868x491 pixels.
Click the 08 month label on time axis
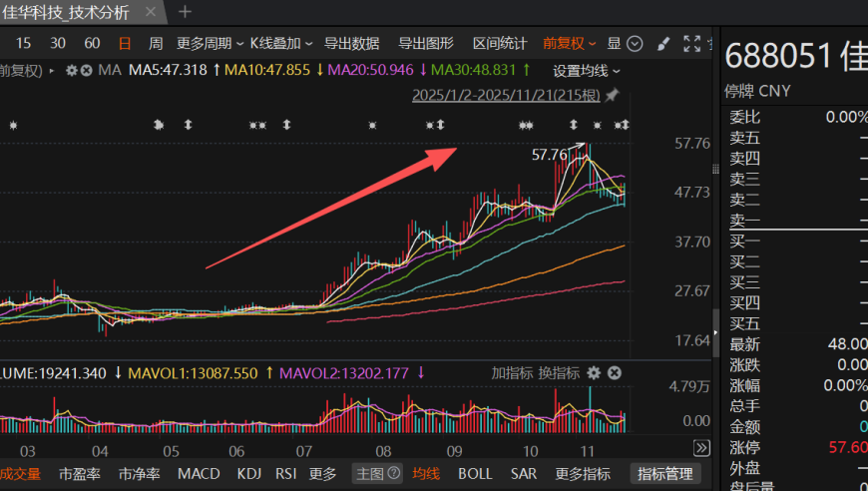click(383, 452)
